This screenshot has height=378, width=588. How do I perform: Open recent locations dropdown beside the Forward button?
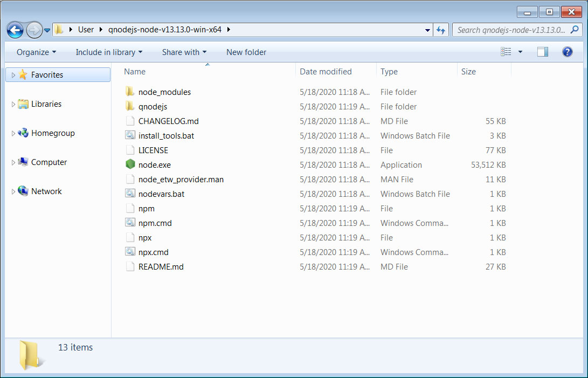[47, 30]
